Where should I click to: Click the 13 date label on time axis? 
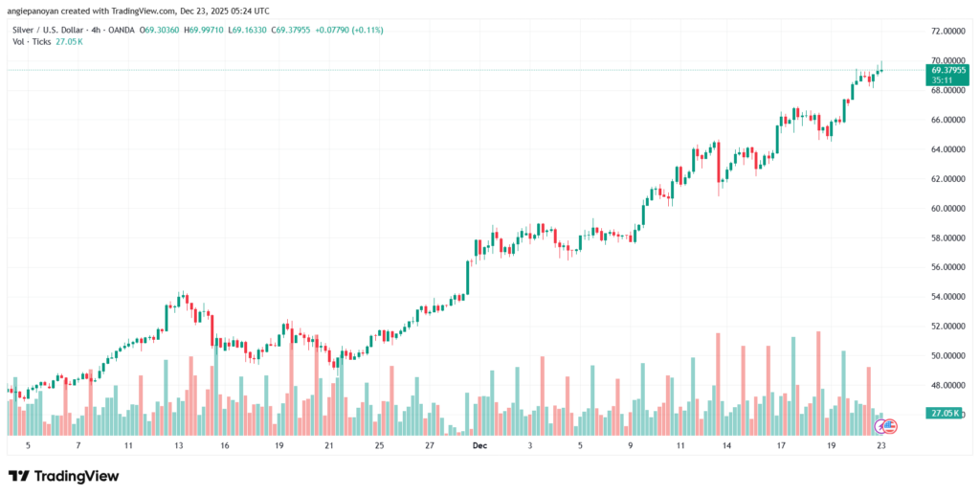[x=177, y=446]
